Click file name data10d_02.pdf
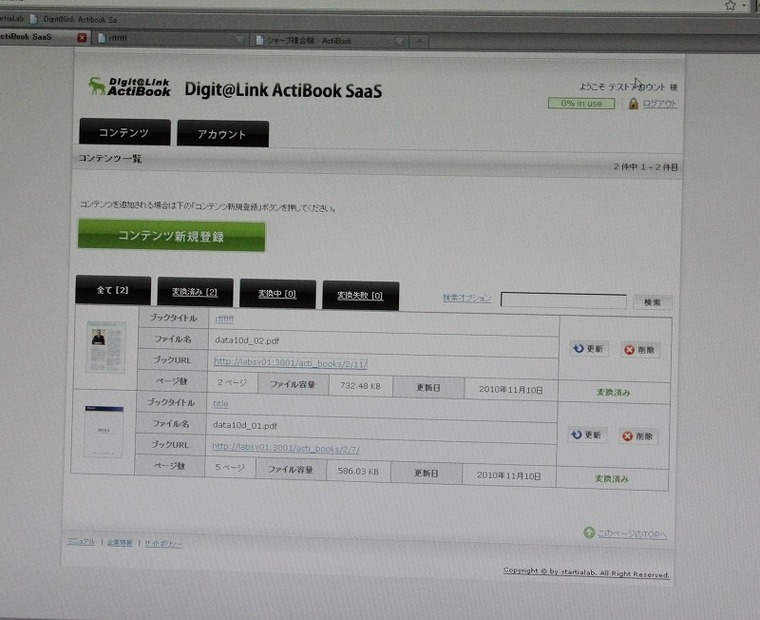The height and width of the screenshot is (620, 760). point(247,340)
